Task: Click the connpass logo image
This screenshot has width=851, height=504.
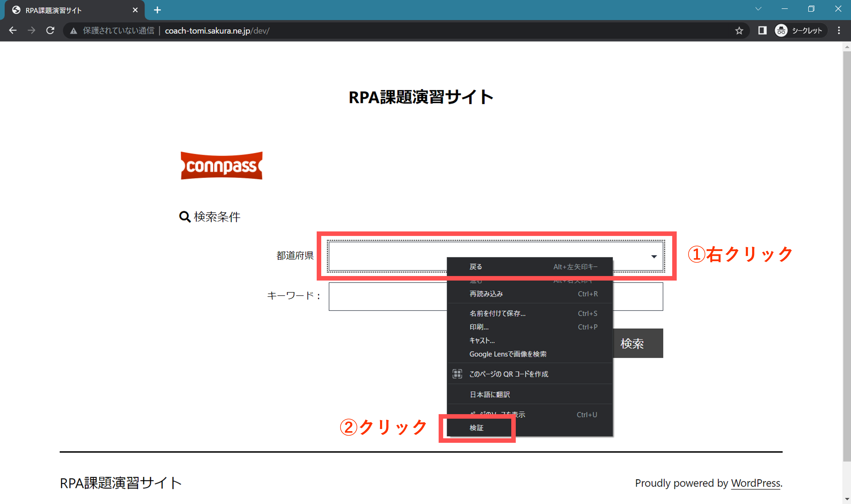Action: point(221,165)
